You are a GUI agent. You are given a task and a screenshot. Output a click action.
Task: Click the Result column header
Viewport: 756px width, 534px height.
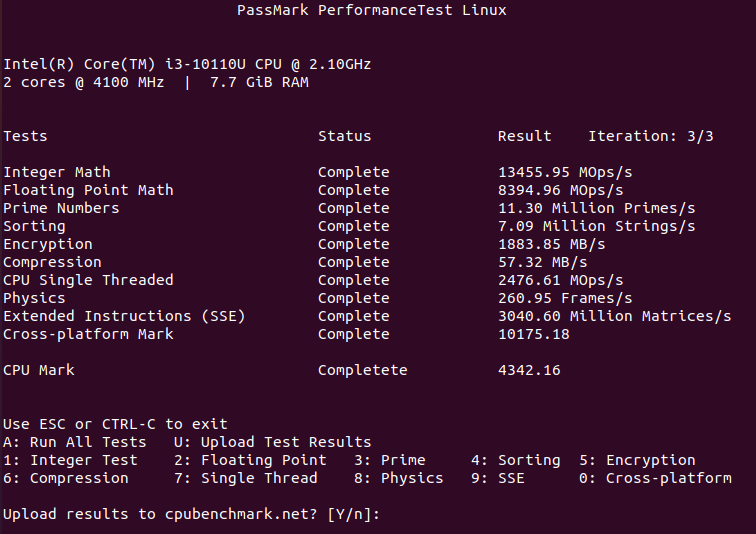tap(525, 136)
